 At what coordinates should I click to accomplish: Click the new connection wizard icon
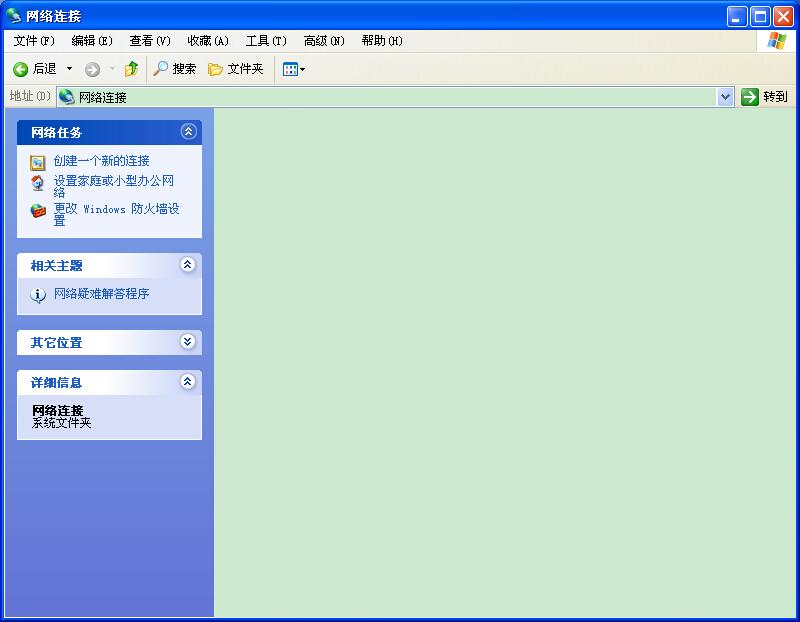tap(37, 163)
